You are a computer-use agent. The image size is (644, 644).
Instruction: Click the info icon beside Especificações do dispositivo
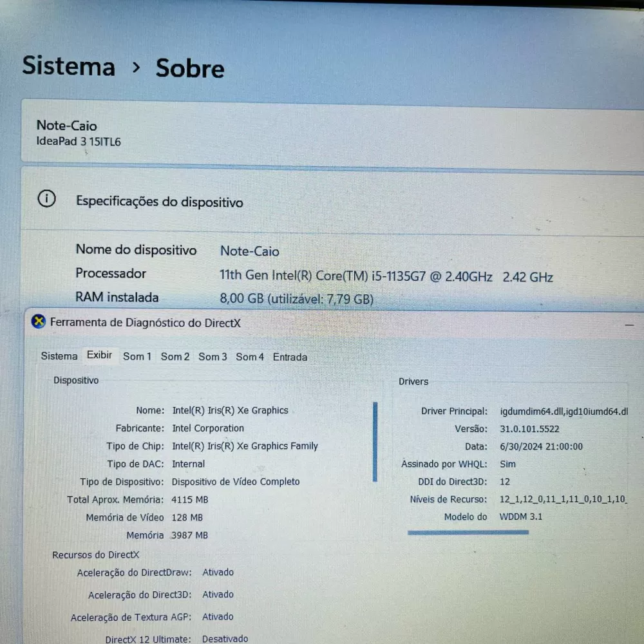click(47, 199)
